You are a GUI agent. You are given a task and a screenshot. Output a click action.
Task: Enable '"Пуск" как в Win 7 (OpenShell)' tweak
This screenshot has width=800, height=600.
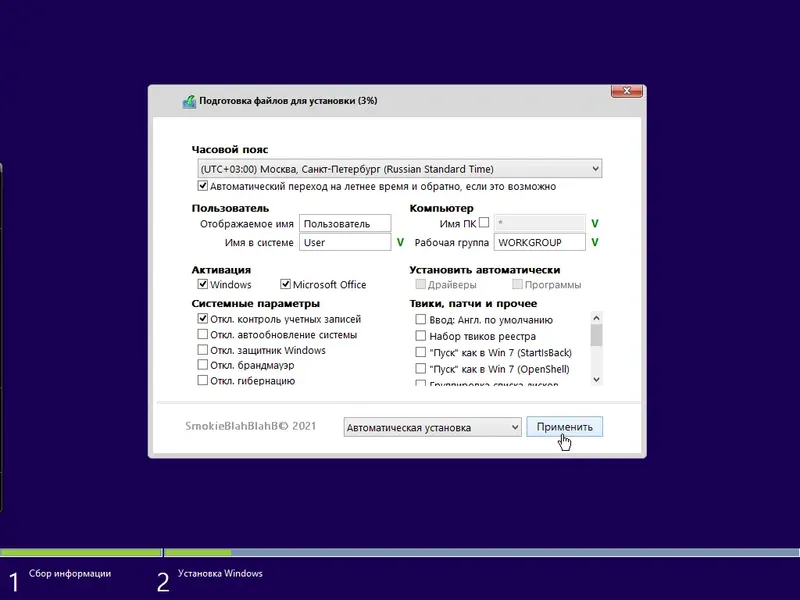[419, 366]
